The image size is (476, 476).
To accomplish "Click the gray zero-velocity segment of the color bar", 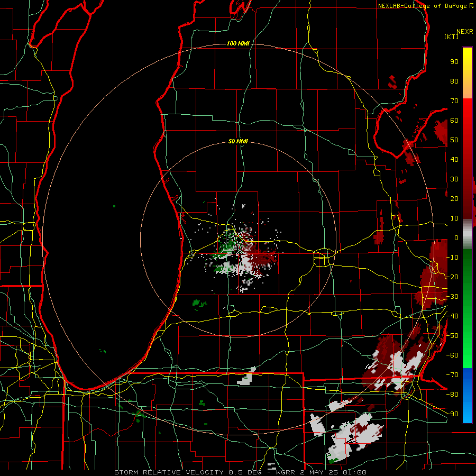I will click(x=467, y=234).
